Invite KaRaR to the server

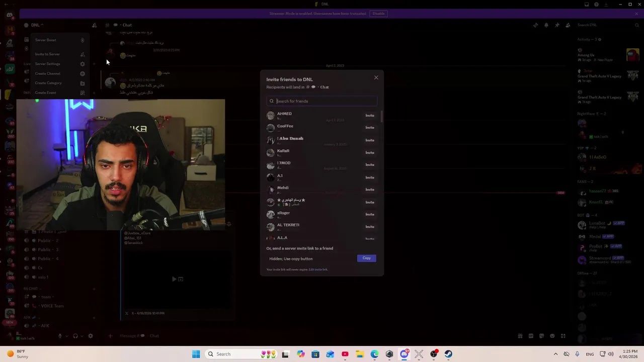(370, 152)
